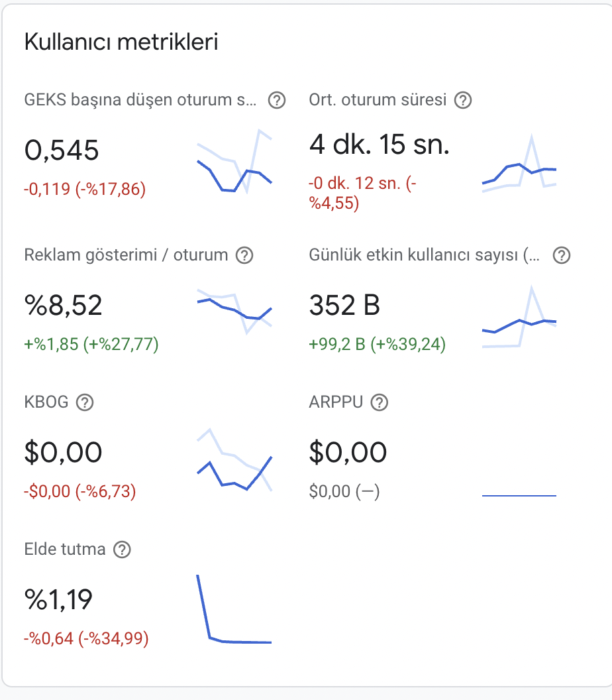Open help icon for GEKS başına düşen oturum

pyautogui.click(x=277, y=101)
